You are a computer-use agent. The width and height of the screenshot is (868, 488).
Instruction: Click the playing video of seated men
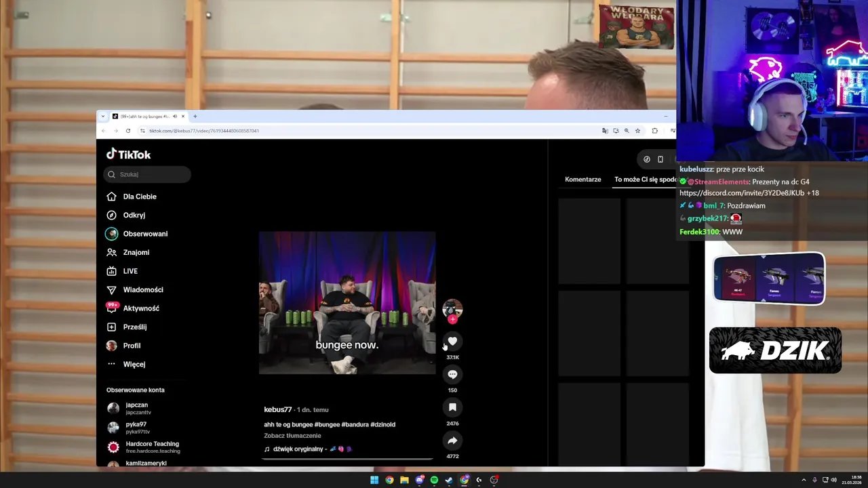pos(347,303)
